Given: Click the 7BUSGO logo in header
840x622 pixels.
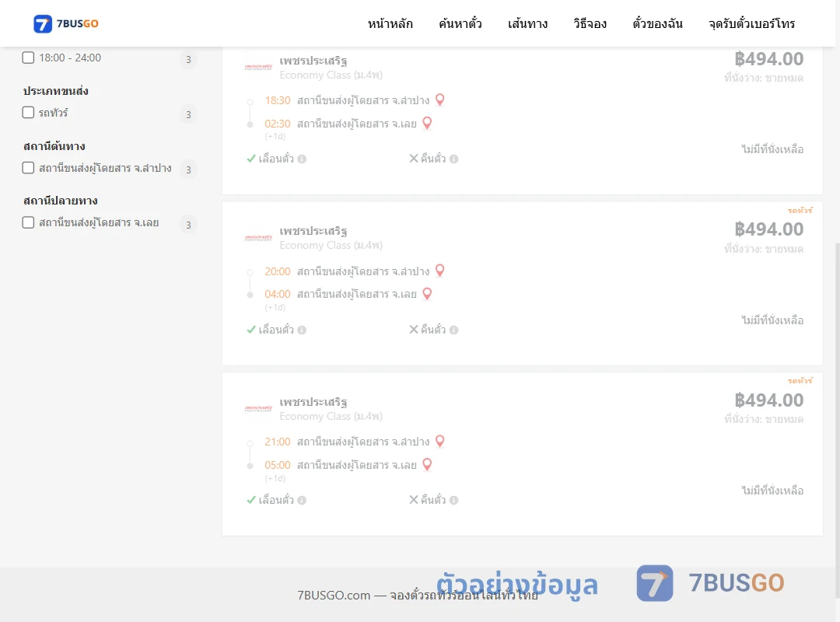Looking at the screenshot, I should (66, 23).
